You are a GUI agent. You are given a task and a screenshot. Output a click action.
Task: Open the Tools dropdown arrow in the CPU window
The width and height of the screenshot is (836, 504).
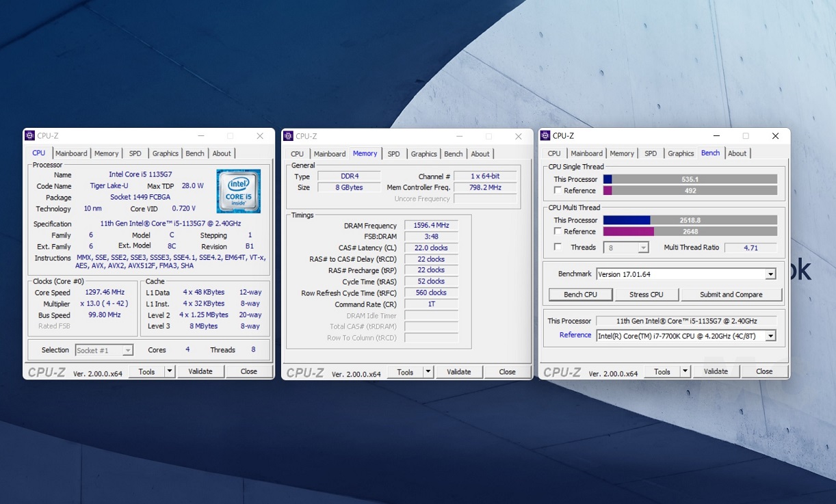click(170, 371)
